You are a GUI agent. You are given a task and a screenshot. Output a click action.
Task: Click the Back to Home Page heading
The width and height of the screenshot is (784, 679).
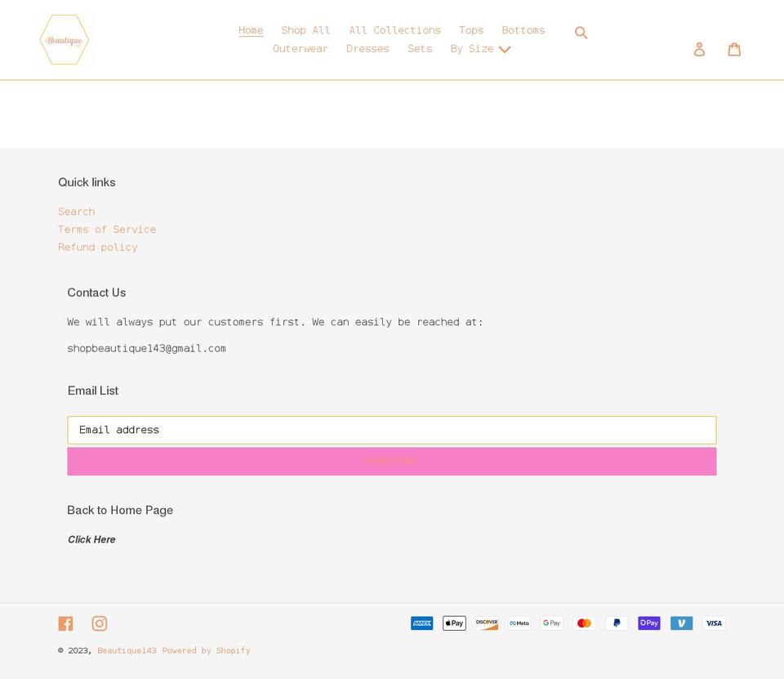[120, 511]
